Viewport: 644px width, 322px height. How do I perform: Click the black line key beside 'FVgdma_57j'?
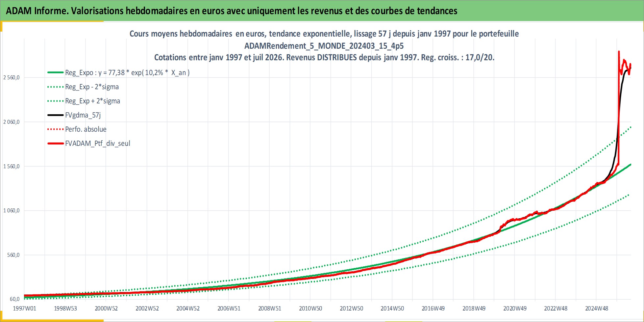coord(55,115)
